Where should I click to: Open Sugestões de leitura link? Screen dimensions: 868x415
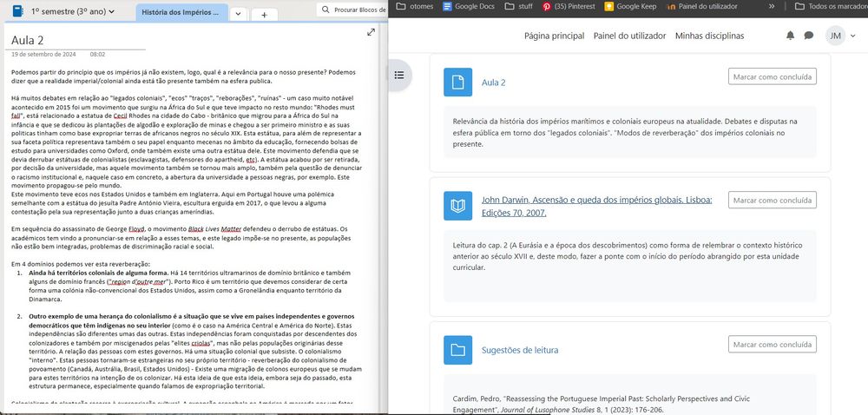coord(520,350)
